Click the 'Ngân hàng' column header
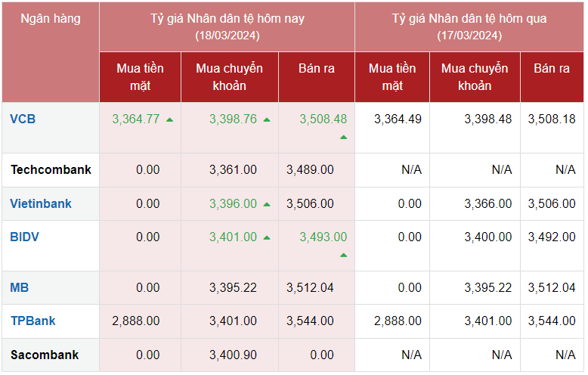The height and width of the screenshot is (375, 588). 50,18
